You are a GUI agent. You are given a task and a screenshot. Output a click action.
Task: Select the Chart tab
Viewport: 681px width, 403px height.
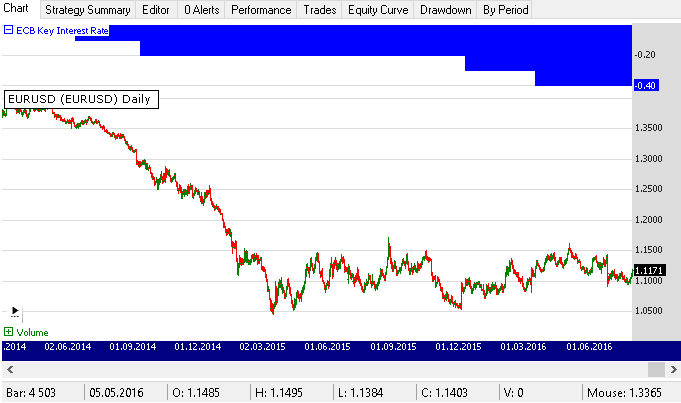pyautogui.click(x=19, y=10)
